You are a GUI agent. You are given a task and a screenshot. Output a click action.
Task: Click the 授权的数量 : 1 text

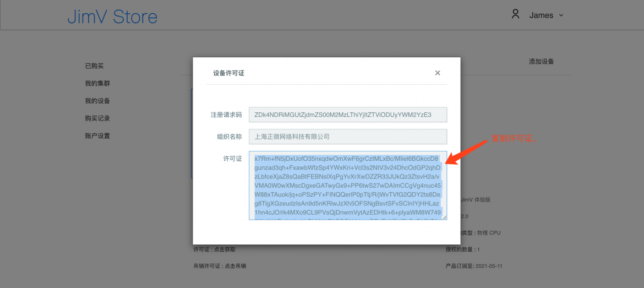coord(462,249)
